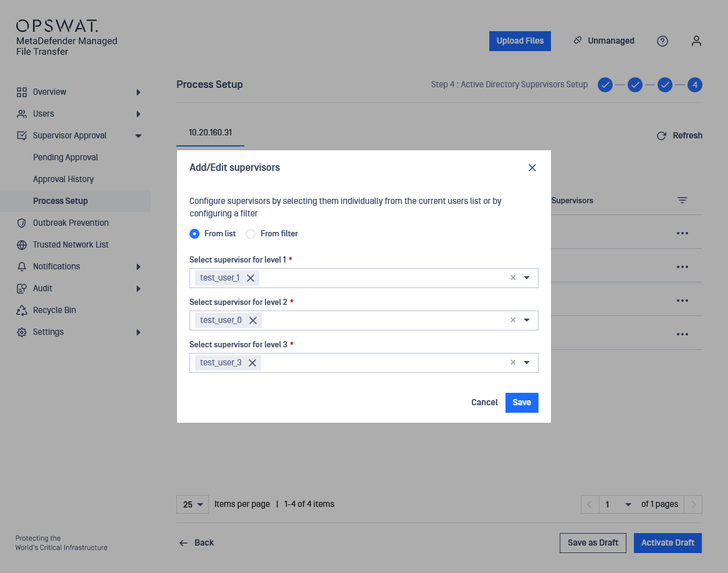Remove test_user_3 chip from level 3
This screenshot has height=573, width=728.
252,363
